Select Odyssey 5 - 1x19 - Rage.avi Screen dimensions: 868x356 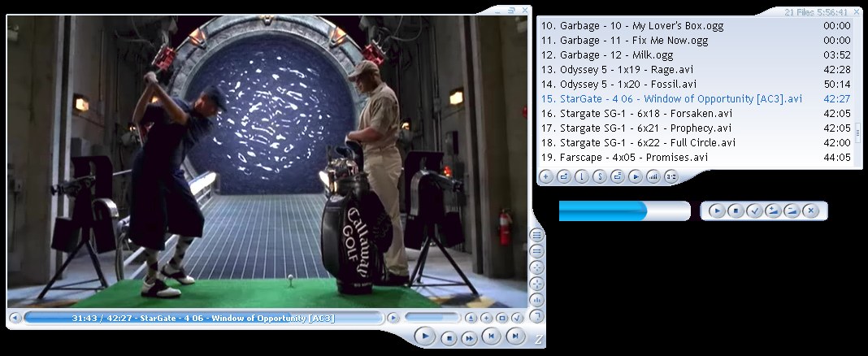[x=696, y=70]
